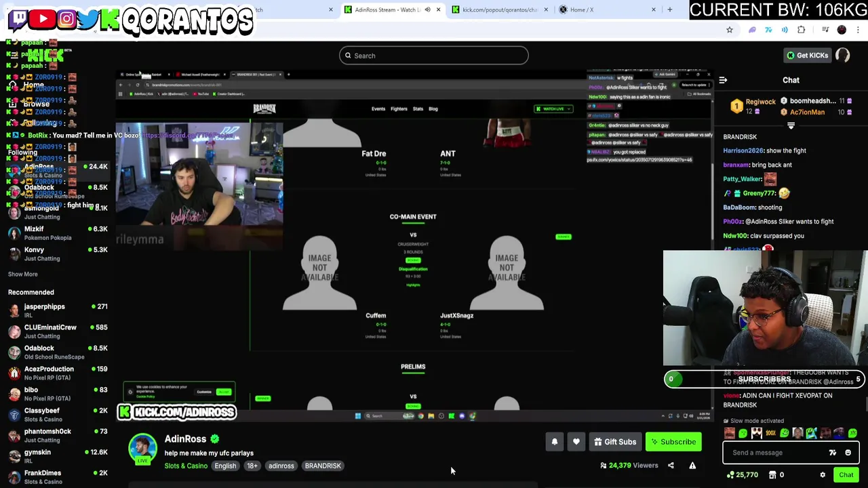
Task: Click the Slots & Casino category link
Action: pyautogui.click(x=186, y=466)
